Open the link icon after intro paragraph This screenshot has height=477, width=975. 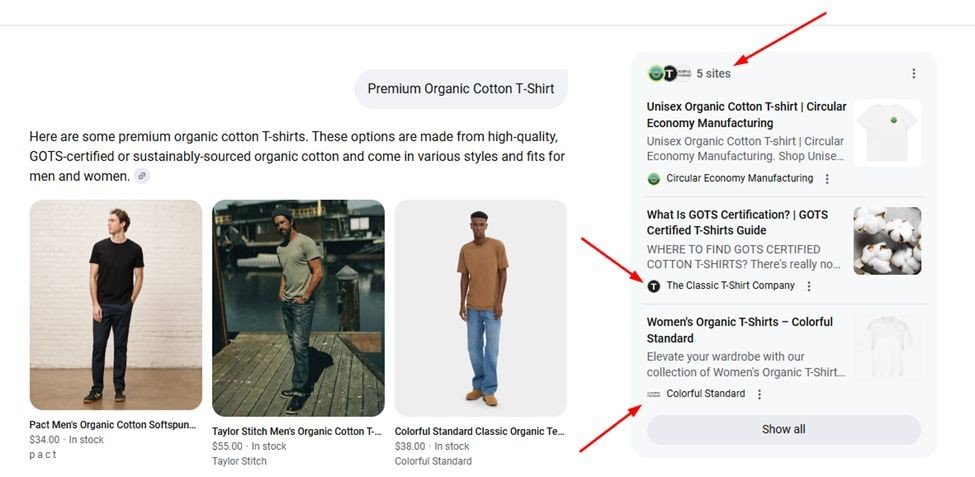click(x=142, y=176)
